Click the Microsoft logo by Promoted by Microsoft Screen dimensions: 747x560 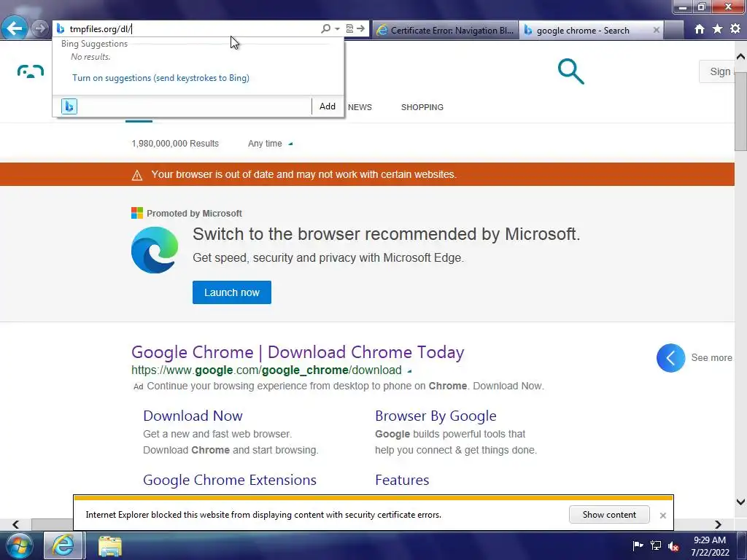tap(137, 213)
